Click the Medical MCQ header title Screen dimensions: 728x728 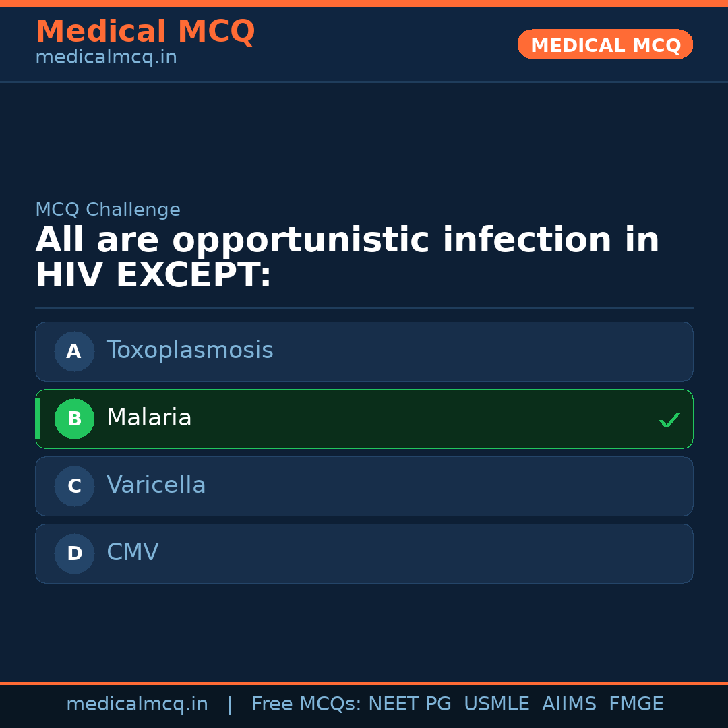tap(145, 32)
